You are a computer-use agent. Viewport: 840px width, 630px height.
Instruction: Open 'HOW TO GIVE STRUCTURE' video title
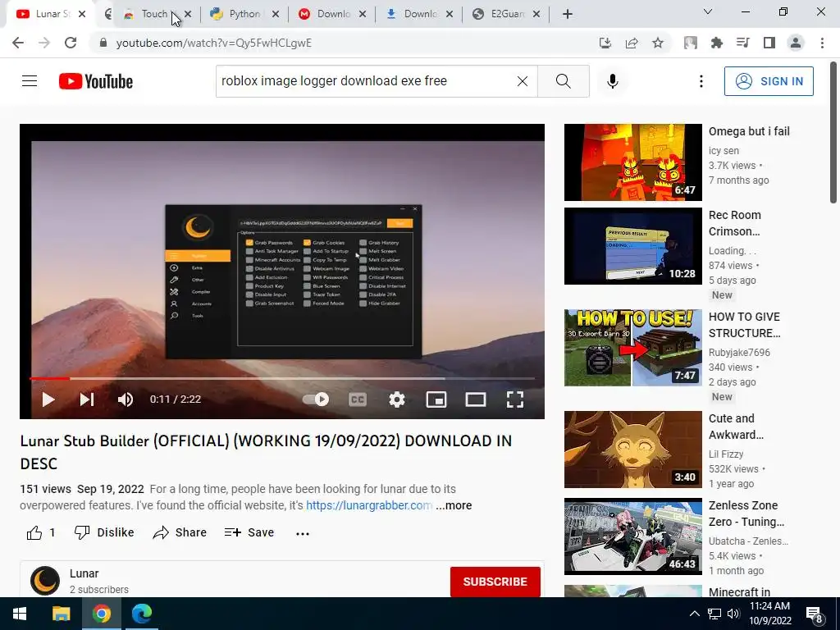pyautogui.click(x=744, y=325)
